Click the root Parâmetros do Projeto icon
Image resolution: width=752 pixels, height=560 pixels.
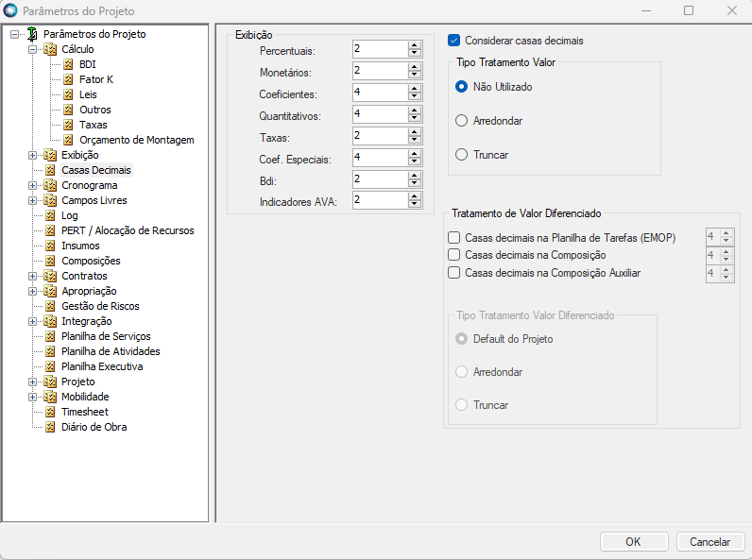click(32, 34)
